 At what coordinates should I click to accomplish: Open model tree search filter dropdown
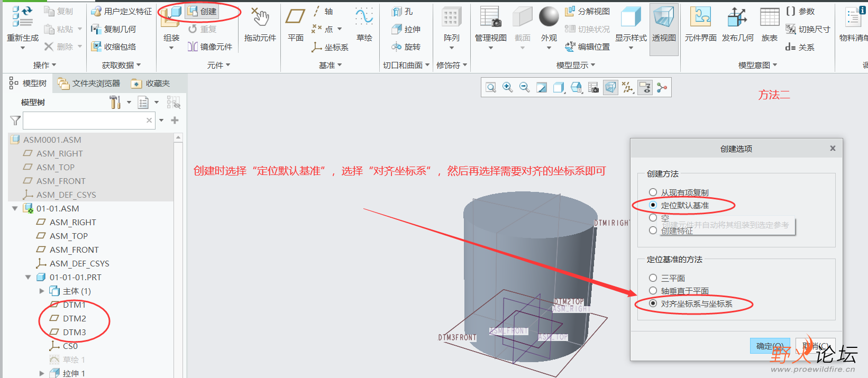[161, 121]
